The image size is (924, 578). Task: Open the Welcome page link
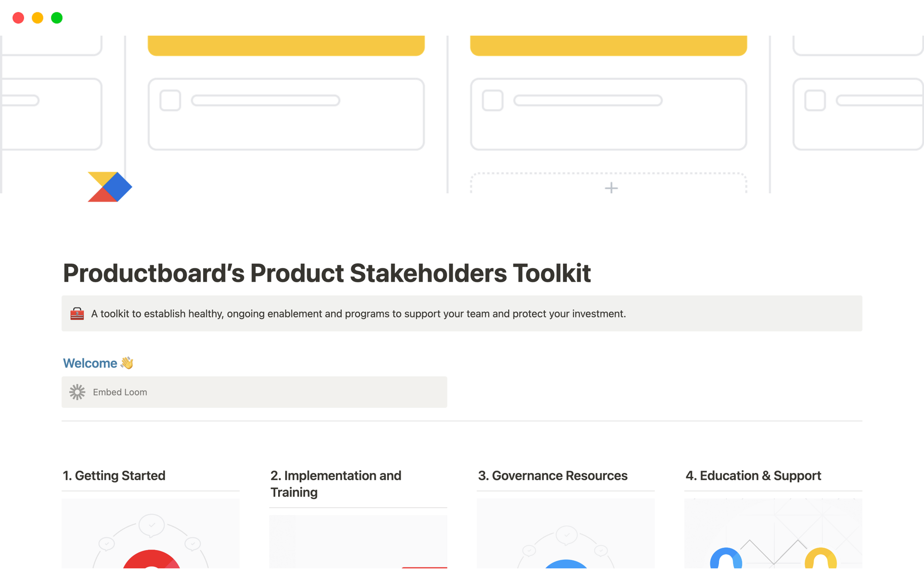pos(90,363)
